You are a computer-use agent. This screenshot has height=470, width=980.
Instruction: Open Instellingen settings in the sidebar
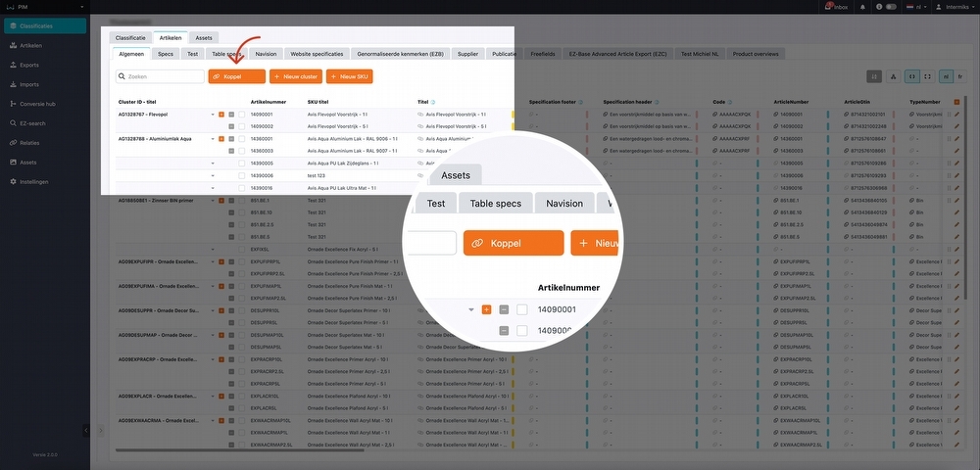(x=34, y=181)
